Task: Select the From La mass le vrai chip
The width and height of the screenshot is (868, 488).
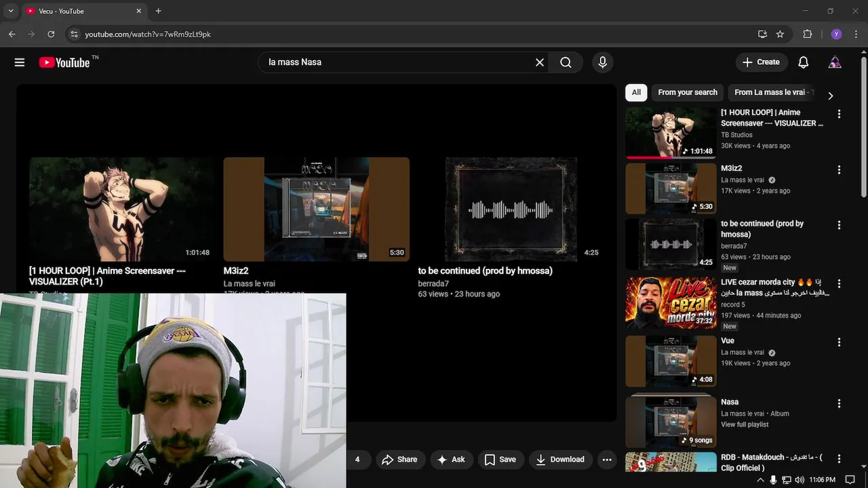Action: pyautogui.click(x=771, y=93)
